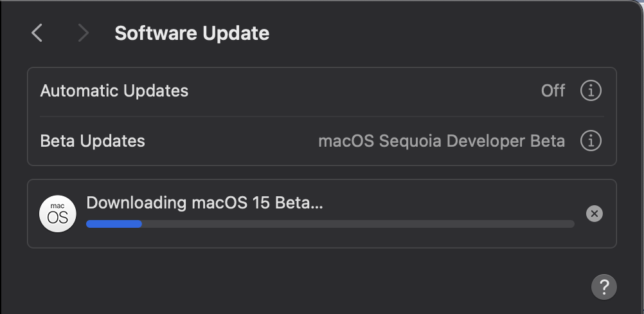Click the macOS Sequoia Developer Beta value
Screen dimensions: 644x314
tap(442, 140)
